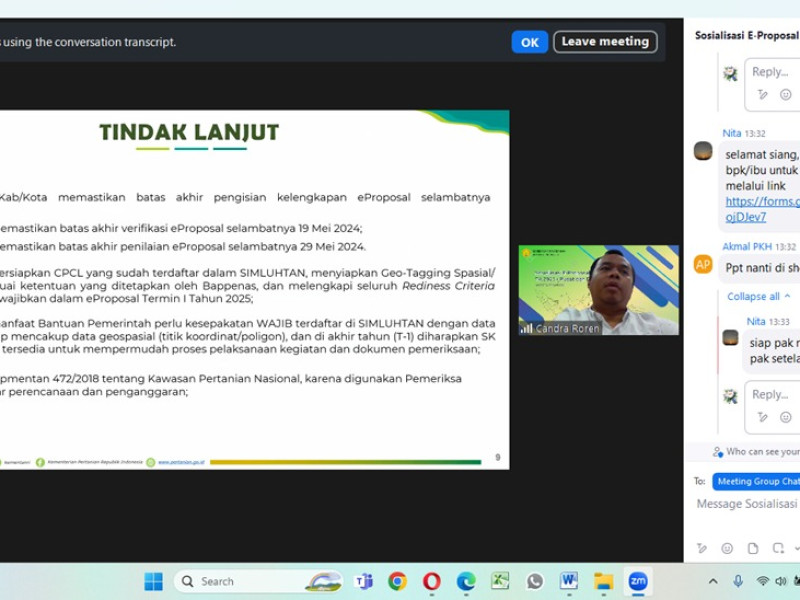This screenshot has height=600, width=800.
Task: Launch WhatsApp from the taskbar
Action: pyautogui.click(x=534, y=581)
